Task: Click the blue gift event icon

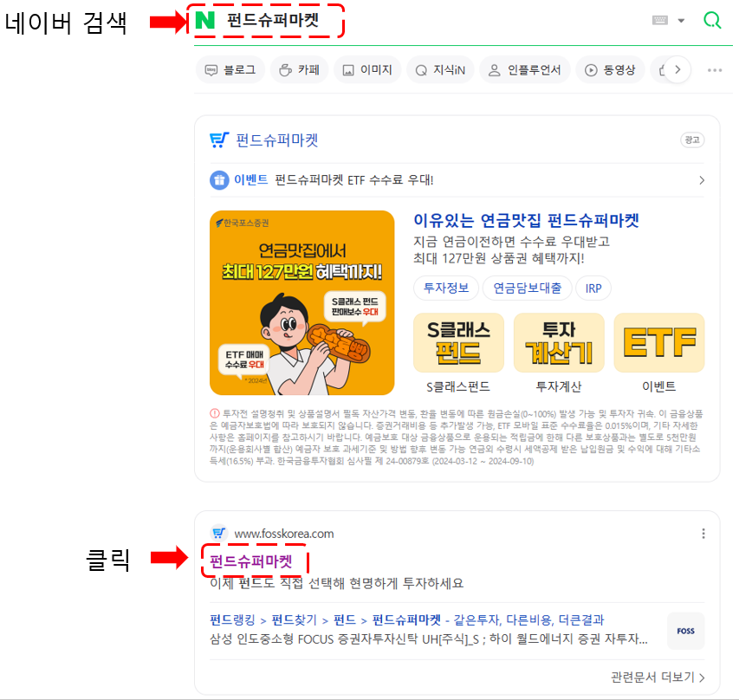Action: [219, 180]
